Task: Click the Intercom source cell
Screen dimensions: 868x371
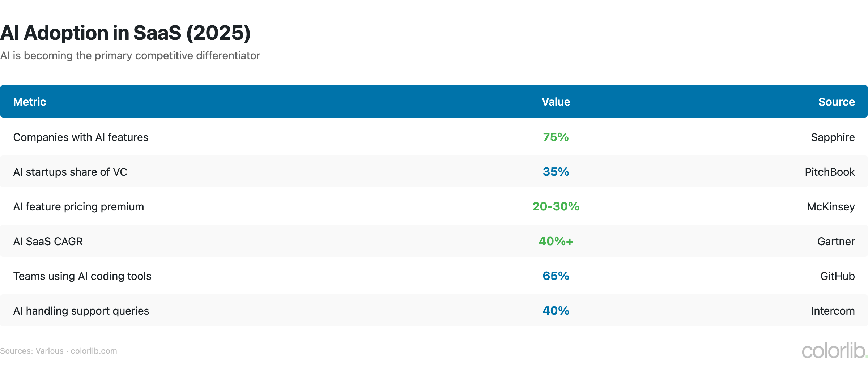Action: 833,311
